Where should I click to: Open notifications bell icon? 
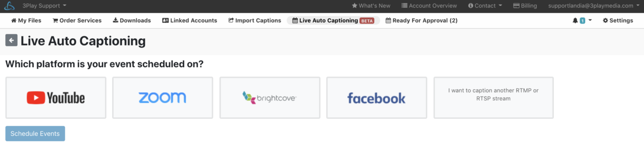tap(575, 21)
